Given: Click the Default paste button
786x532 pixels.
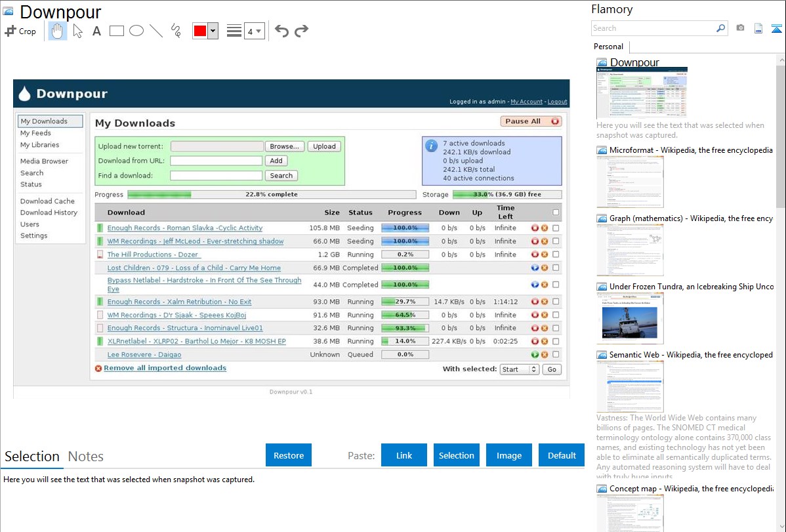Looking at the screenshot, I should point(562,455).
